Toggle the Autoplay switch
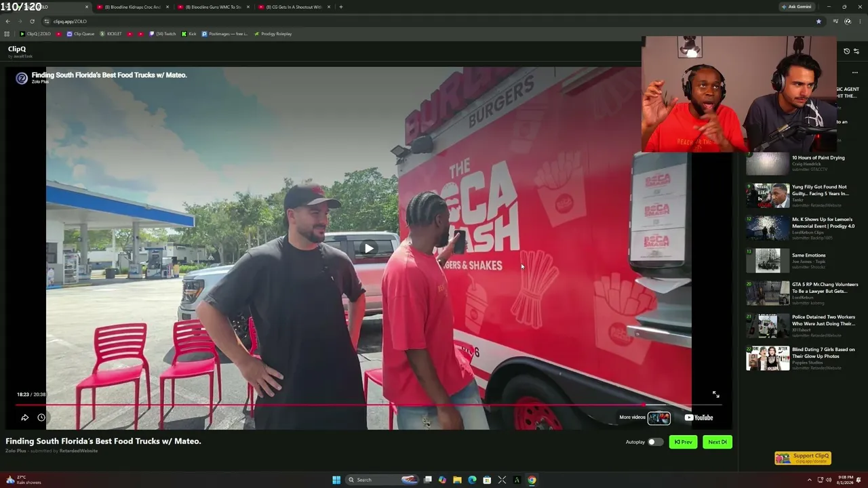Screen dimensions: 868x488 [654, 442]
